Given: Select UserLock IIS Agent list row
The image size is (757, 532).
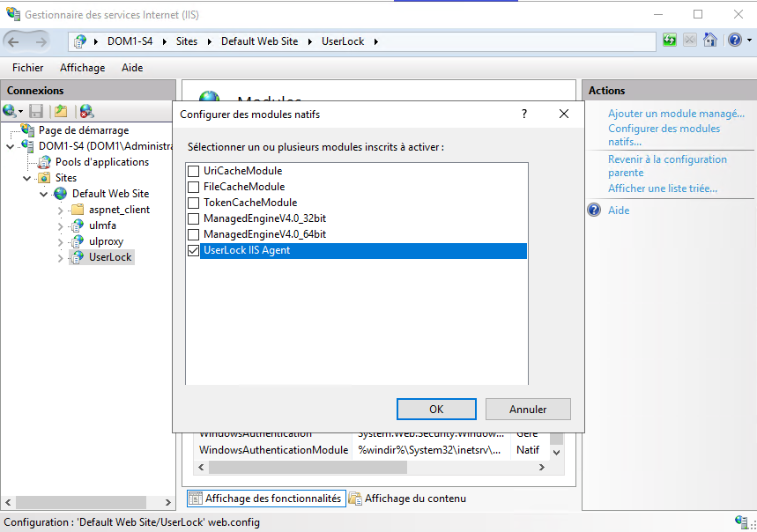Looking at the screenshot, I should pos(363,250).
